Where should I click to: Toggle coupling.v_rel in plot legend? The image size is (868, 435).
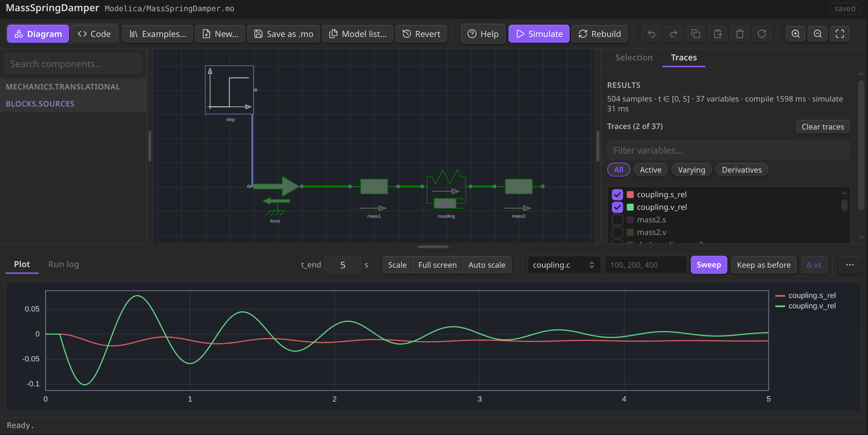click(x=806, y=306)
